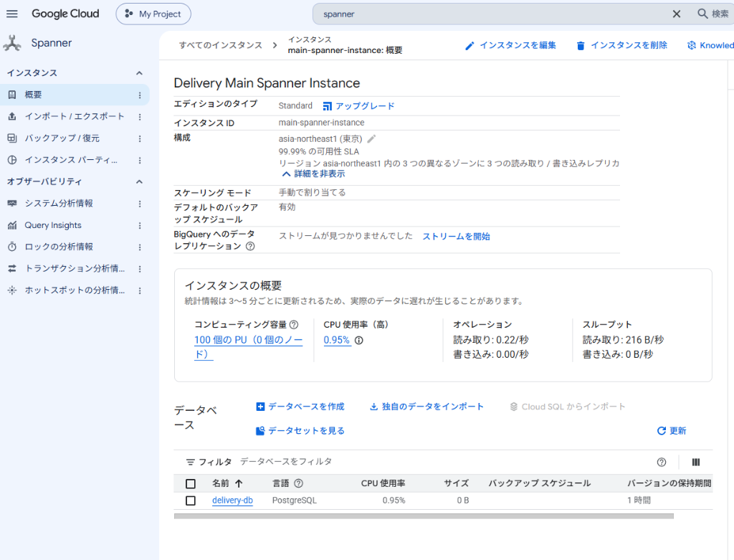Go to すべてのインスタンス breadcrumb
Image resolution: width=734 pixels, height=560 pixels.
point(221,45)
